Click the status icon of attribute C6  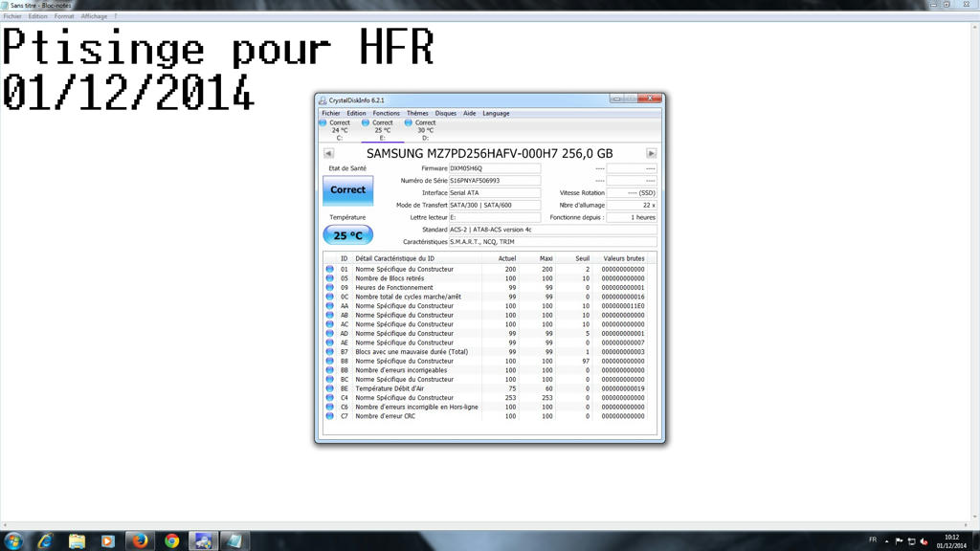point(330,407)
